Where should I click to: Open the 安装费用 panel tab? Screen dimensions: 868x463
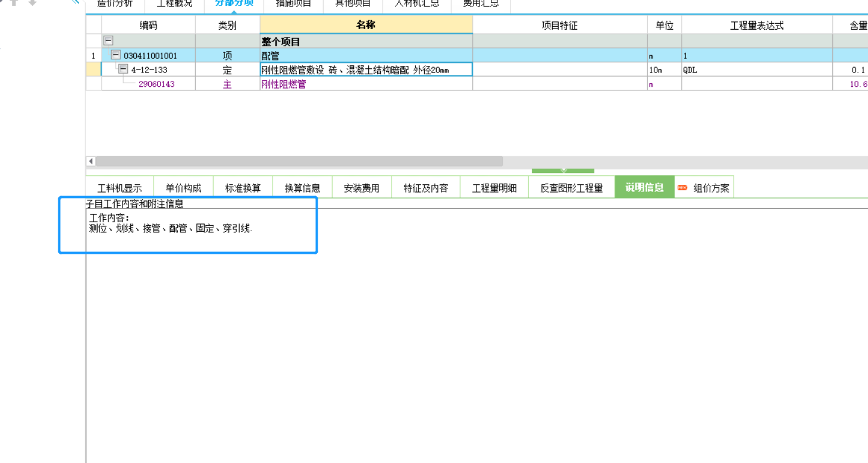pyautogui.click(x=362, y=188)
